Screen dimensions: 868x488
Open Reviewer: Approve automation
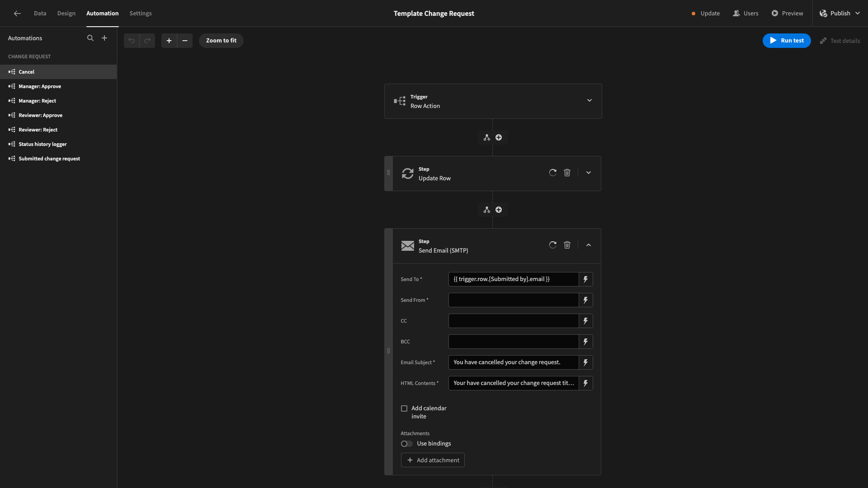(x=58, y=115)
